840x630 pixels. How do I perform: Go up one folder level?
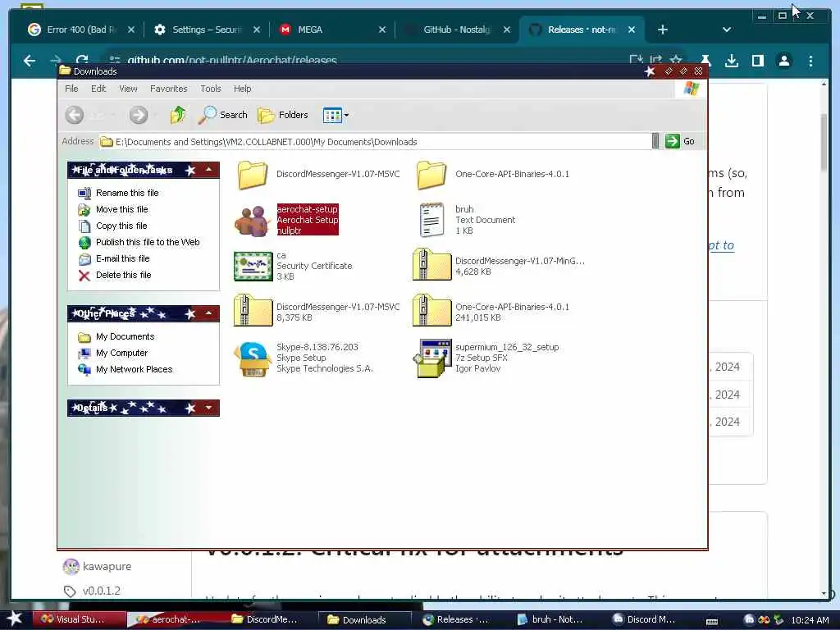click(x=178, y=115)
